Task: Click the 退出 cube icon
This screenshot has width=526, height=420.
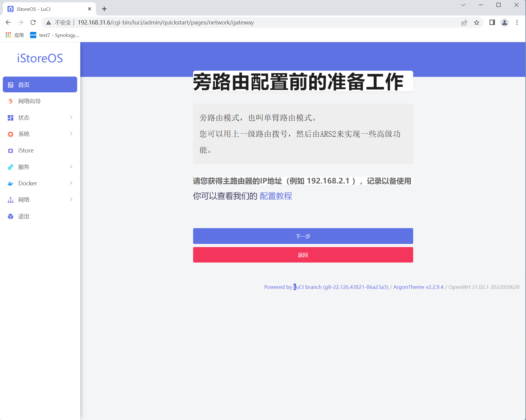Action: 11,216
